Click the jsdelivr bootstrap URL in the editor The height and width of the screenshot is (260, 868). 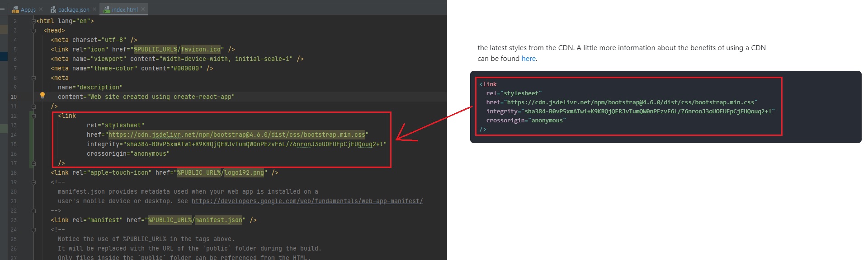[x=237, y=135]
